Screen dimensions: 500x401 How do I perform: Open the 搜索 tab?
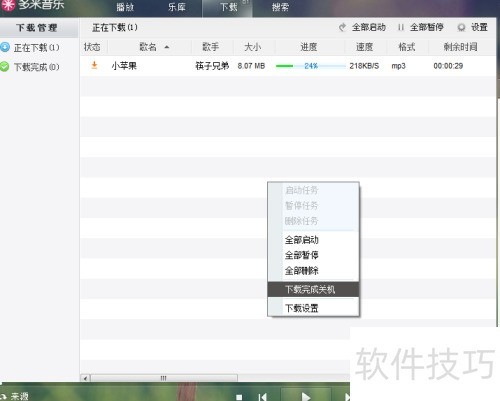(280, 7)
